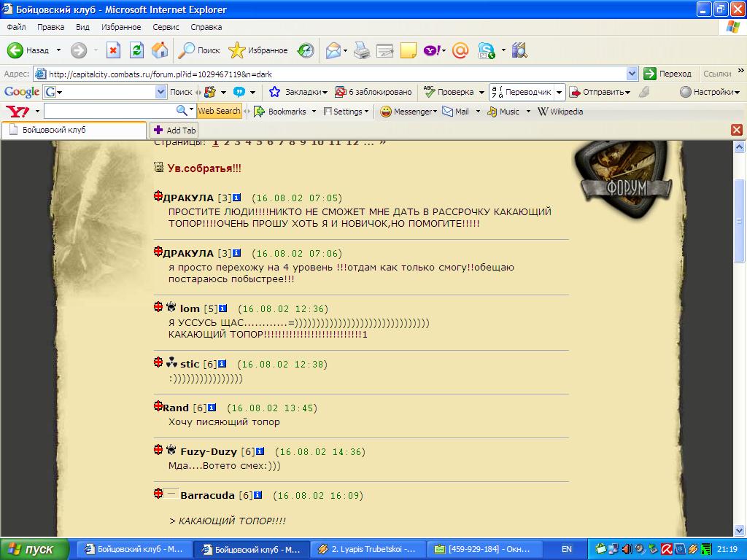Open Wikipedia from the Yahoo toolbar
This screenshot has width=747, height=560.
pos(560,112)
